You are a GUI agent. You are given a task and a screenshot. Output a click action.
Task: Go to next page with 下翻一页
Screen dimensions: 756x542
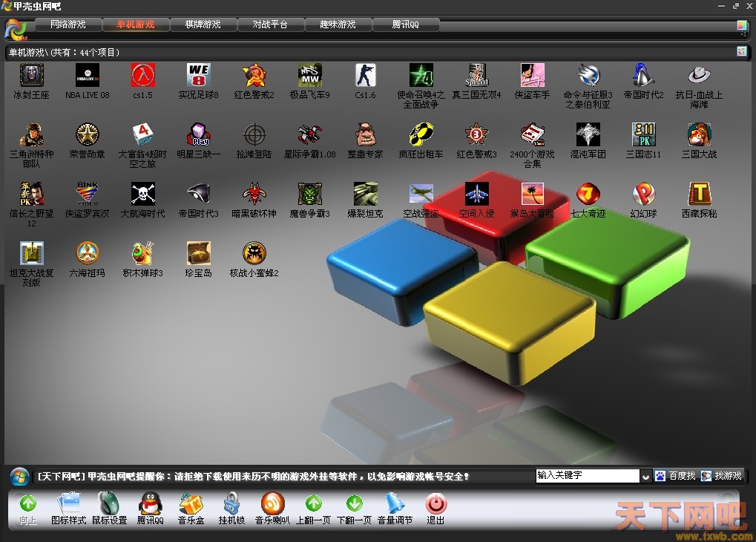point(355,509)
